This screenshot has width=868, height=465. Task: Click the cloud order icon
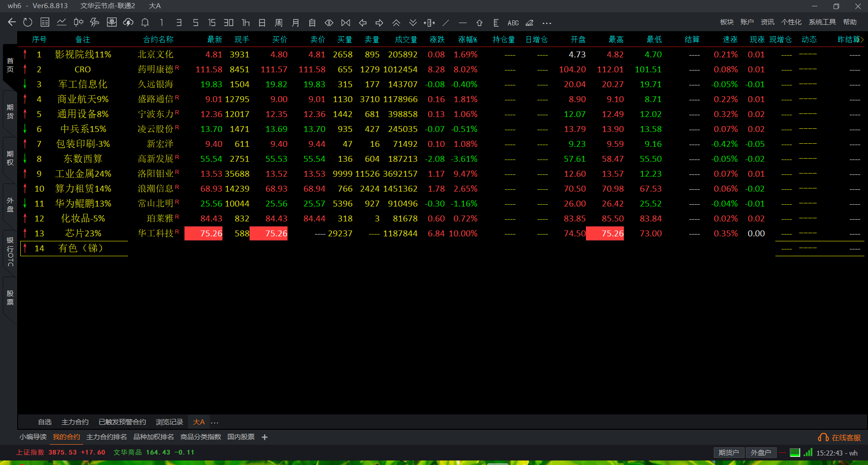click(128, 22)
